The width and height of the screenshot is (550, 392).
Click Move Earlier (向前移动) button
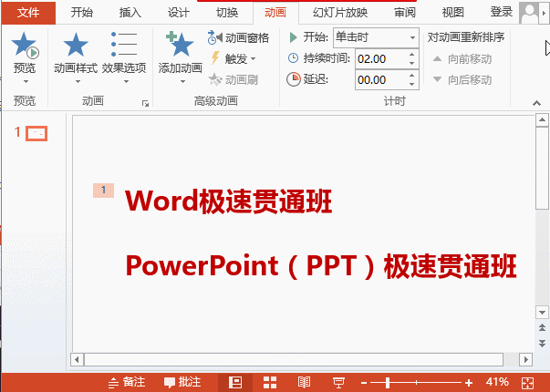point(462,58)
